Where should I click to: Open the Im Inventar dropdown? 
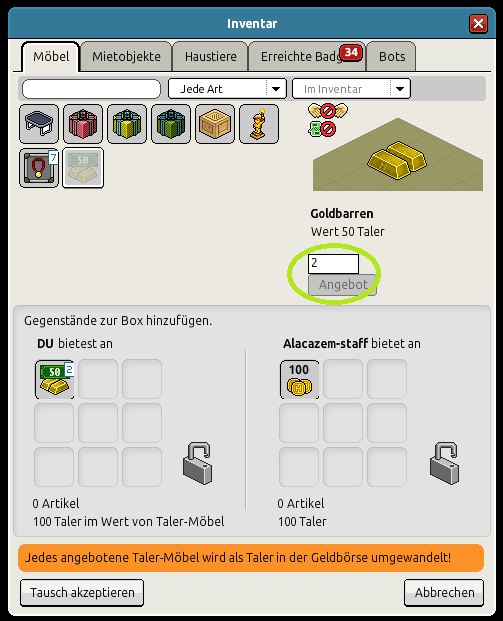click(351, 89)
